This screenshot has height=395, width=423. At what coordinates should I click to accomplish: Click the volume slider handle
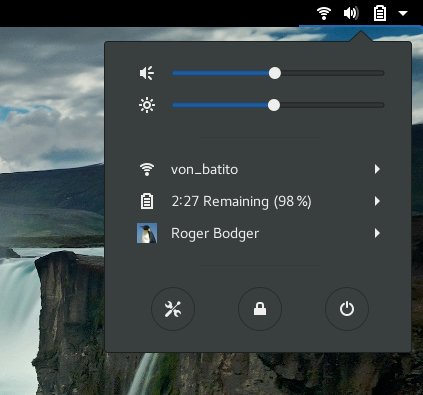[275, 73]
